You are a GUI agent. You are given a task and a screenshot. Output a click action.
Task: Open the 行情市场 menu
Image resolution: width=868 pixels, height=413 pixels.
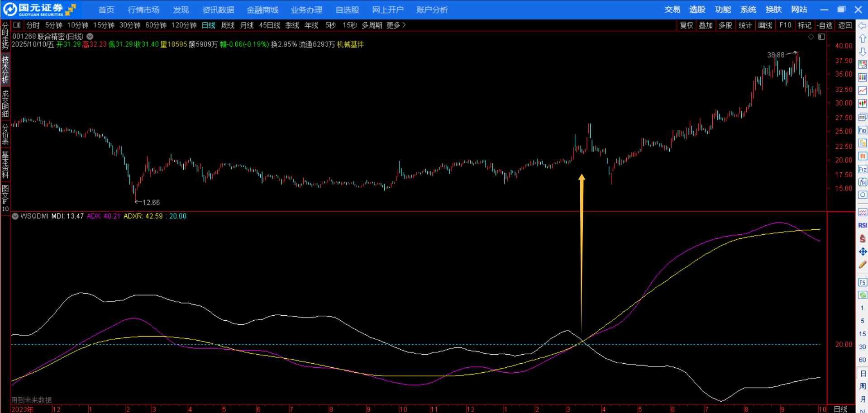click(143, 9)
